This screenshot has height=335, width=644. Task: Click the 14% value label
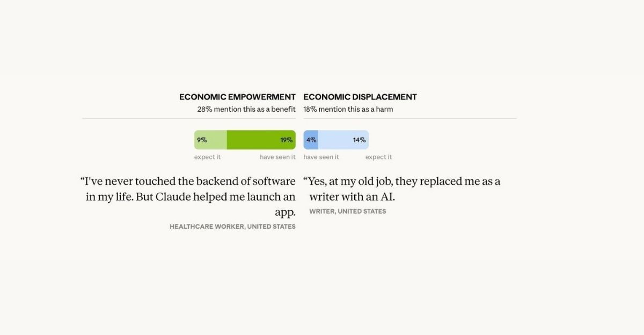359,140
